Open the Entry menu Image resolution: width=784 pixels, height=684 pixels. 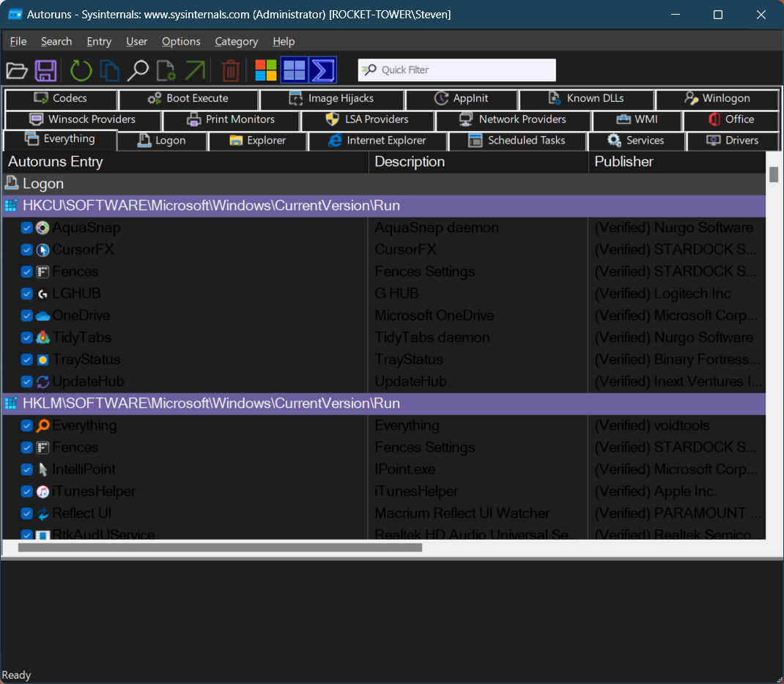point(99,42)
